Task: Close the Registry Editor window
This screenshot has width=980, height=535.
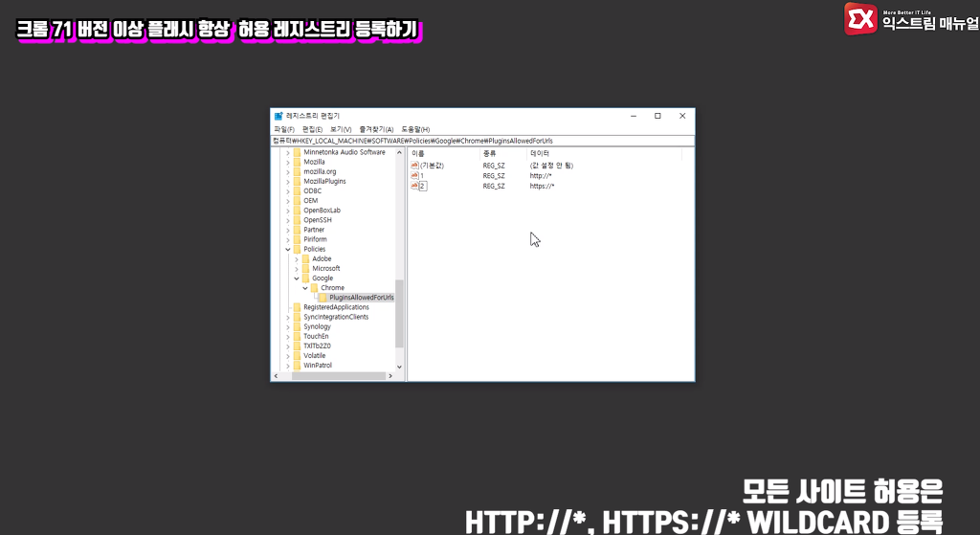Action: pos(682,116)
